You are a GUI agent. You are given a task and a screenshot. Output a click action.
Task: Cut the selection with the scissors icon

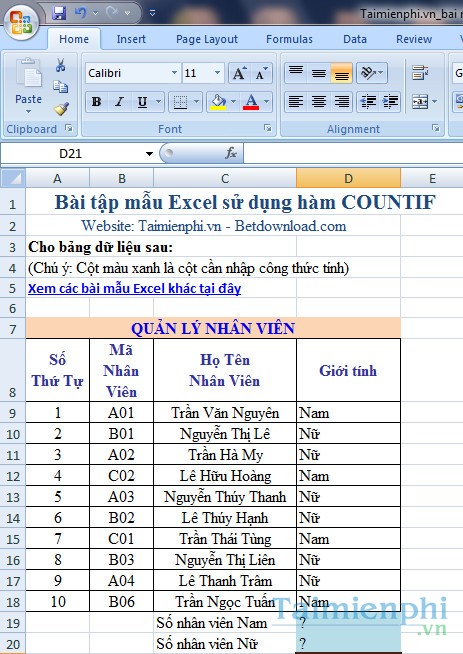[x=61, y=65]
